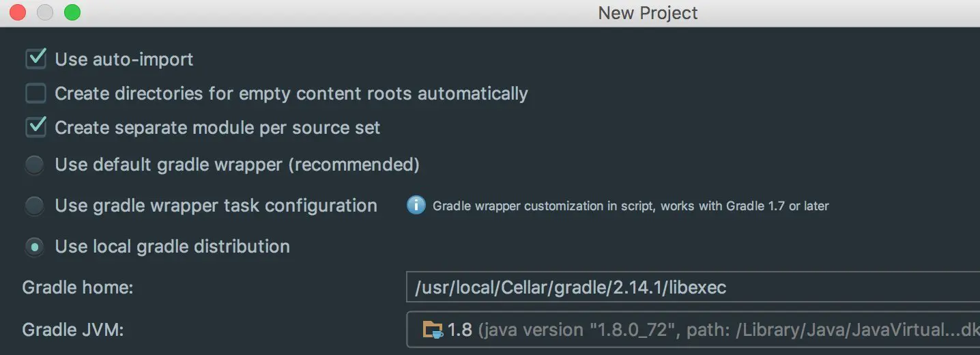Click the JDK folder icon in Gradle JVM
Viewport: 980px width, 355px height.
[433, 330]
